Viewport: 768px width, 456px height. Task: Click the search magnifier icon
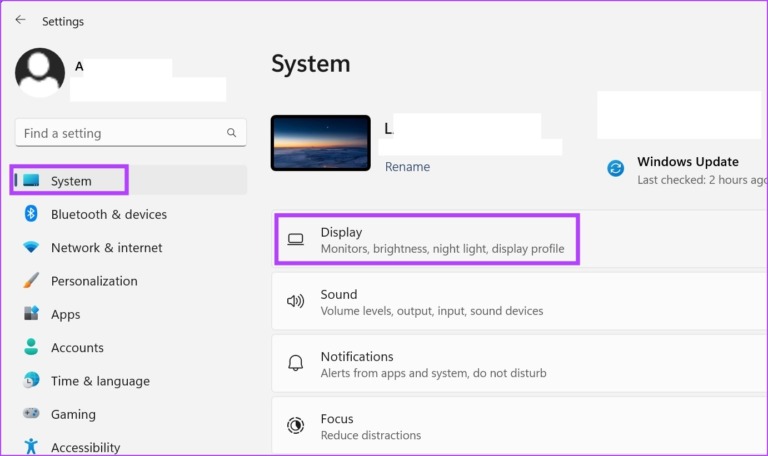tap(231, 133)
